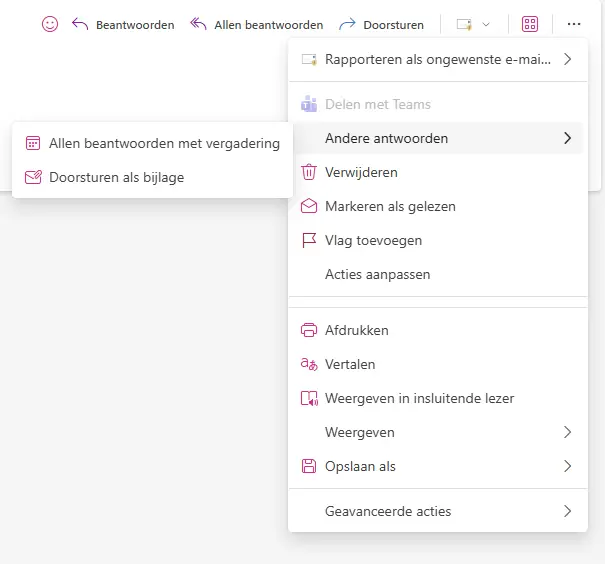Open the apps grid icon
This screenshot has height=564, width=605.
tap(530, 24)
